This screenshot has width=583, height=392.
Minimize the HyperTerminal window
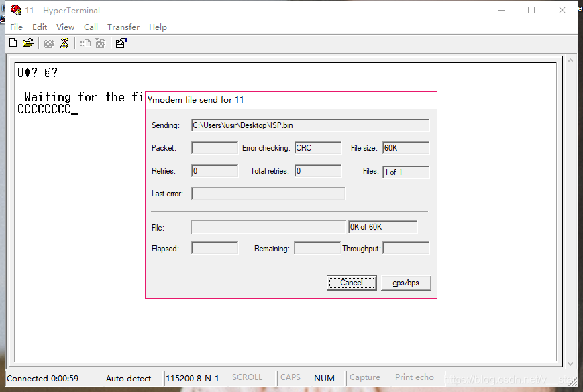(x=501, y=10)
